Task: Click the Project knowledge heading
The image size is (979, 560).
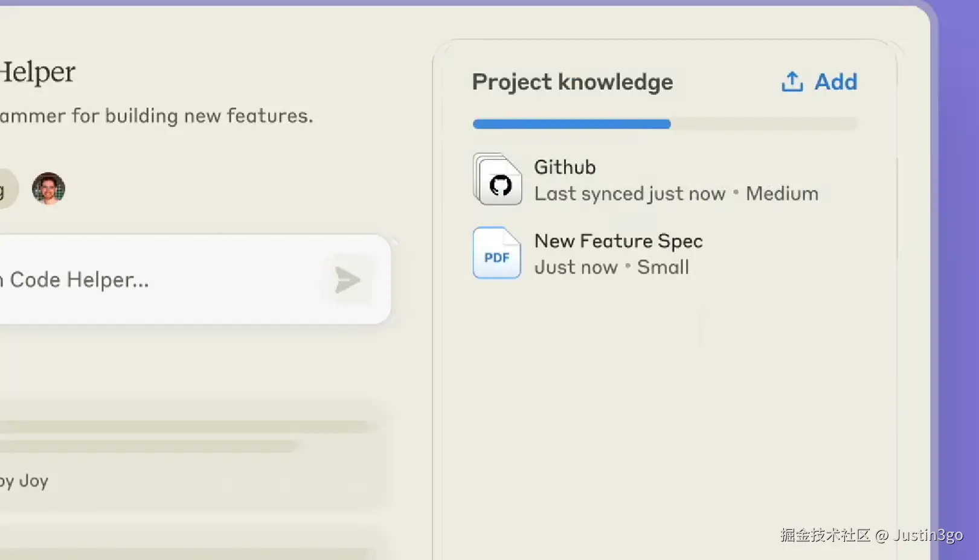Action: [x=572, y=82]
